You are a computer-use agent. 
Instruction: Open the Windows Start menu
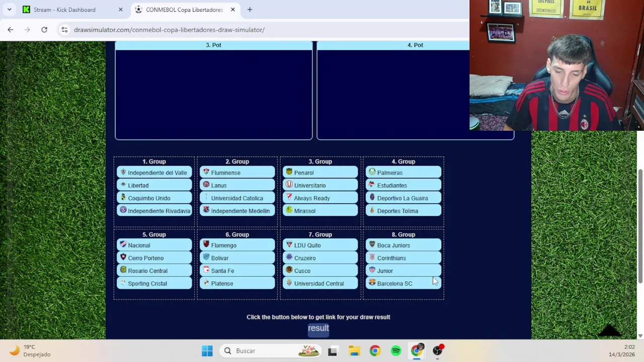(x=207, y=350)
